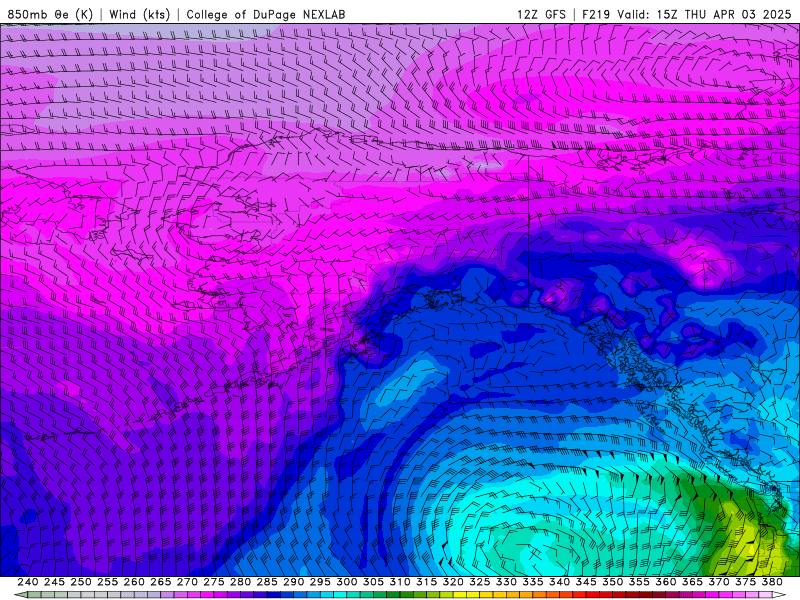Image resolution: width=800 pixels, height=600 pixels.
Task: Click the 380 colorbar label
Action: pyautogui.click(x=772, y=582)
